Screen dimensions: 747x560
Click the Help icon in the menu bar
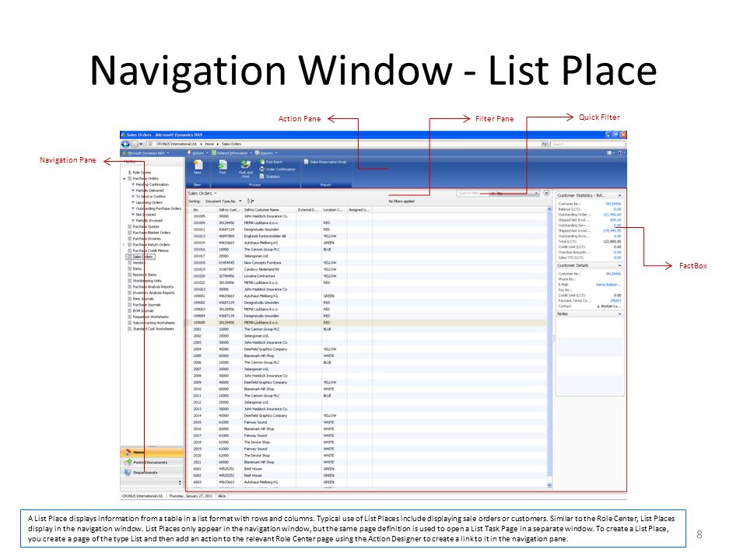[x=621, y=153]
